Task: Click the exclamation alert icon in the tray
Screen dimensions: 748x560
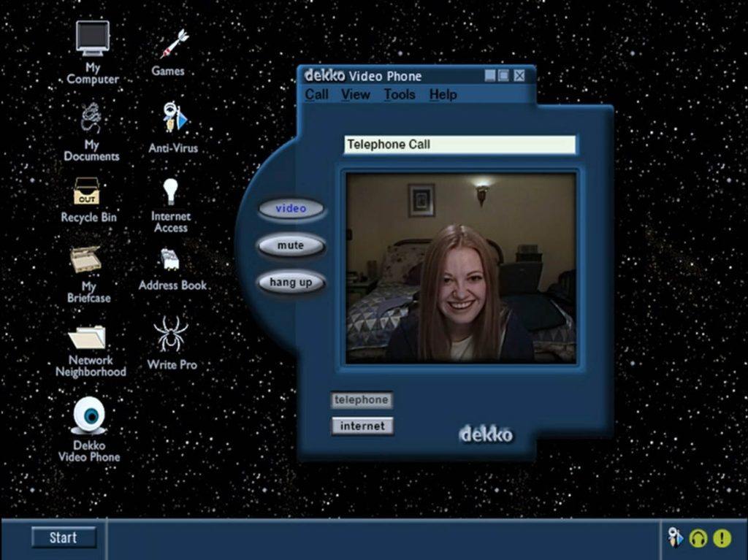Action: tap(720, 537)
